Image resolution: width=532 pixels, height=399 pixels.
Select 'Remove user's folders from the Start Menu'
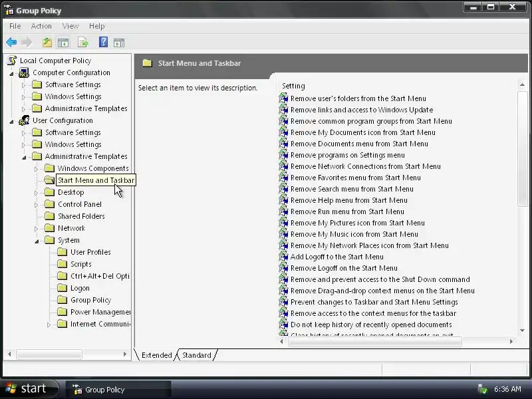tap(358, 98)
